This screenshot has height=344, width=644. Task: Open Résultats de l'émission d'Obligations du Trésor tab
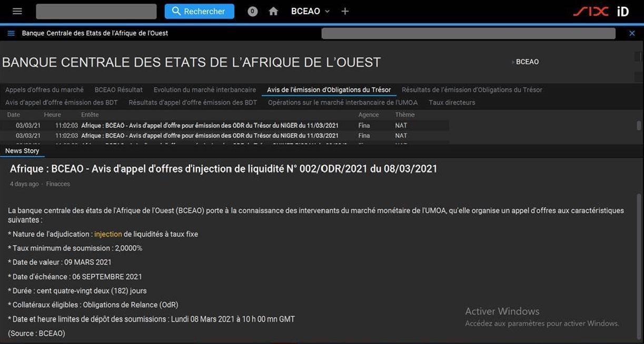tap(472, 90)
